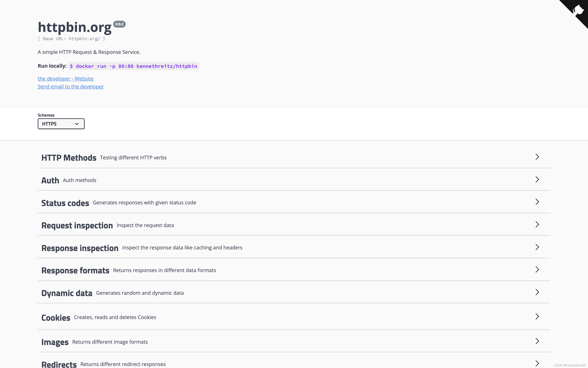Click 'Returns responses in different data formats' text
The height and width of the screenshot is (368, 588).
[165, 270]
